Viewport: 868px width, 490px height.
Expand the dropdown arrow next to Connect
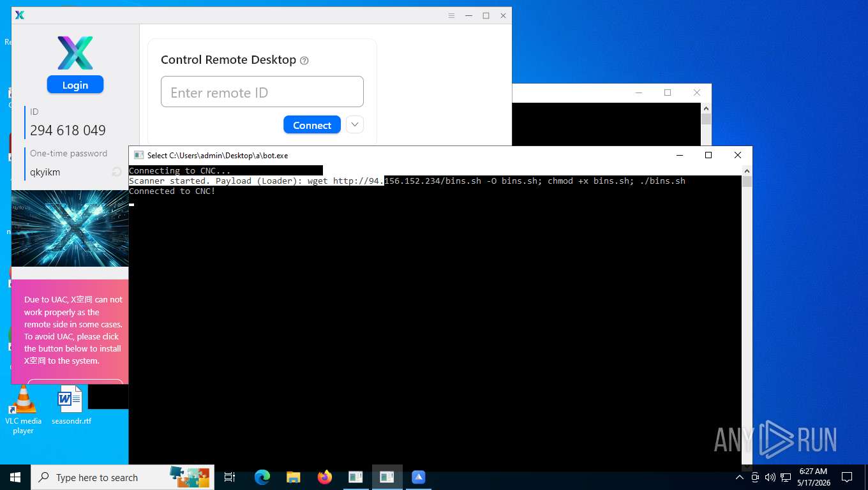coord(355,124)
